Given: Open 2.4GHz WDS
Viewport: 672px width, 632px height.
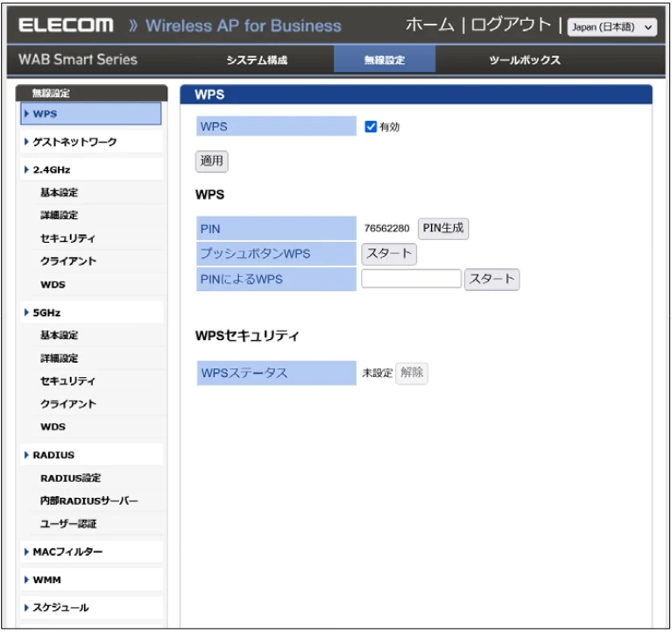Looking at the screenshot, I should tap(53, 284).
